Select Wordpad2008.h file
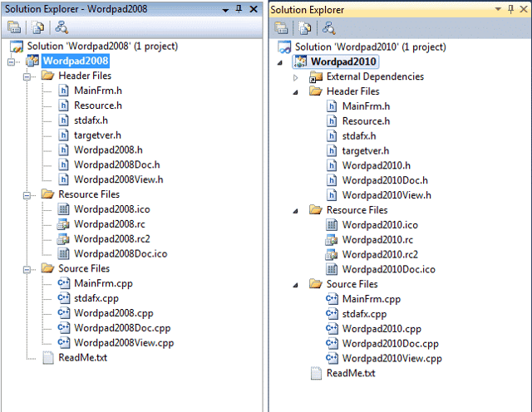This screenshot has width=532, height=412. 108,150
